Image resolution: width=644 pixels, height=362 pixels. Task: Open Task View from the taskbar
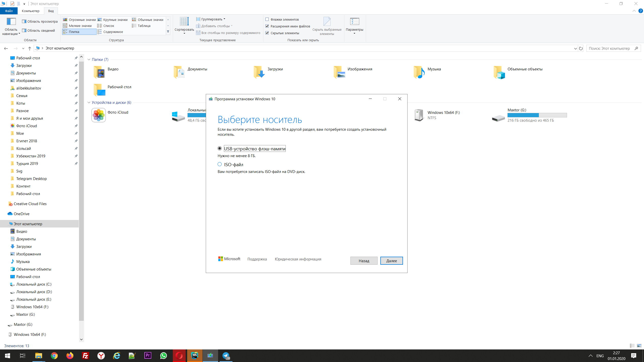[x=23, y=356]
